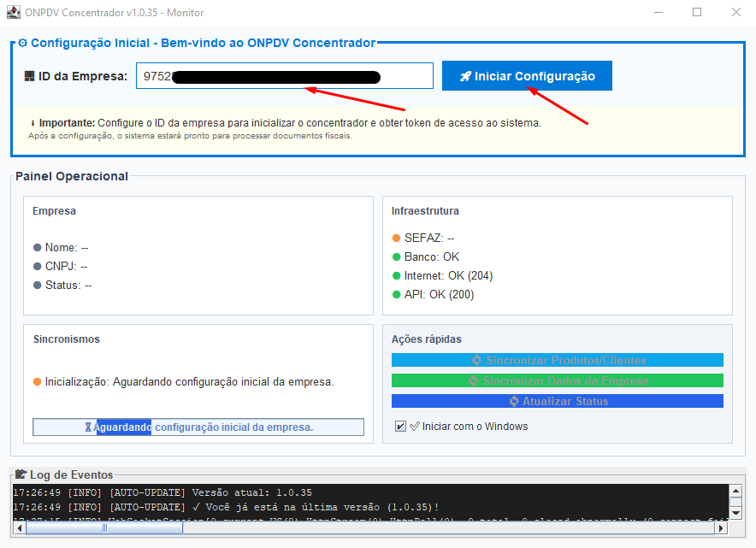
Task: Minimize the ONPDV Concentrador window
Action: tap(659, 12)
